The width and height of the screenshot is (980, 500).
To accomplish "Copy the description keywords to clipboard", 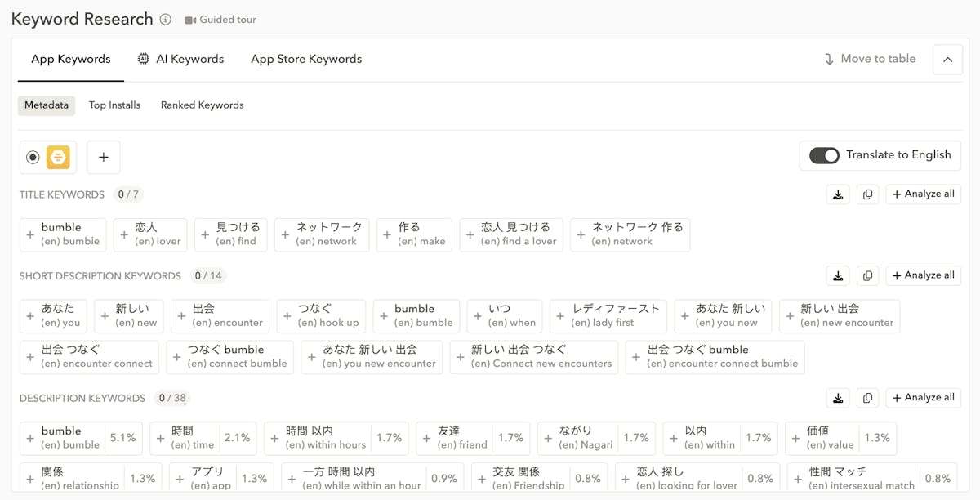I will click(867, 398).
